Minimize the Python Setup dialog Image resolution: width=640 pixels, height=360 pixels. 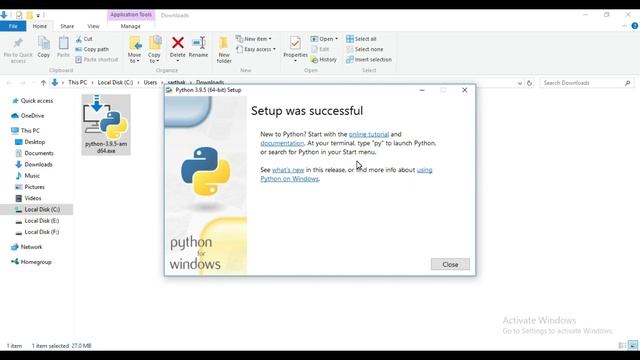tap(422, 90)
